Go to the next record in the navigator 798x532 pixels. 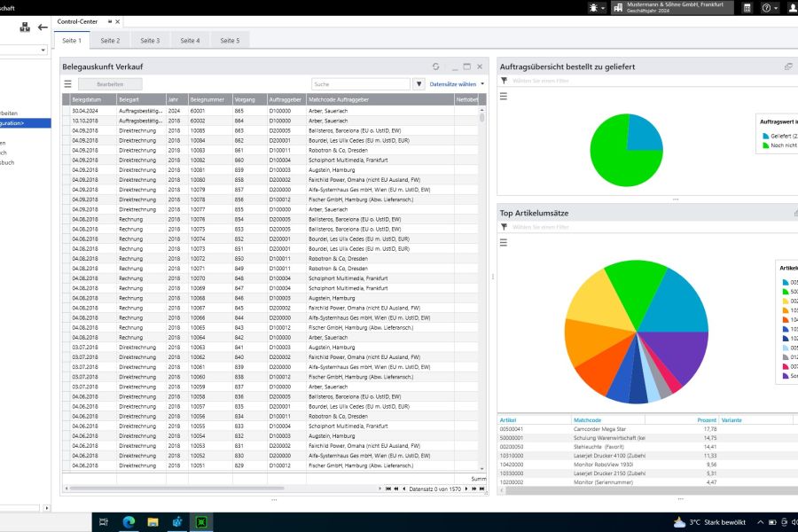click(466, 489)
